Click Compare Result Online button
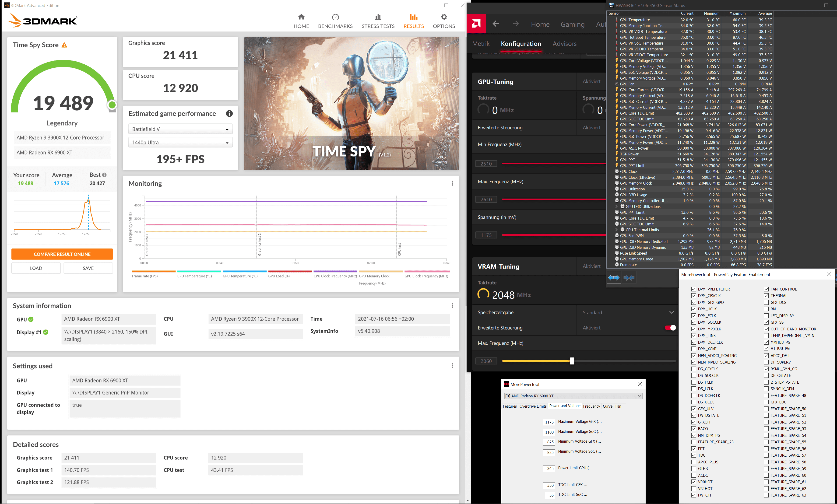 (62, 254)
